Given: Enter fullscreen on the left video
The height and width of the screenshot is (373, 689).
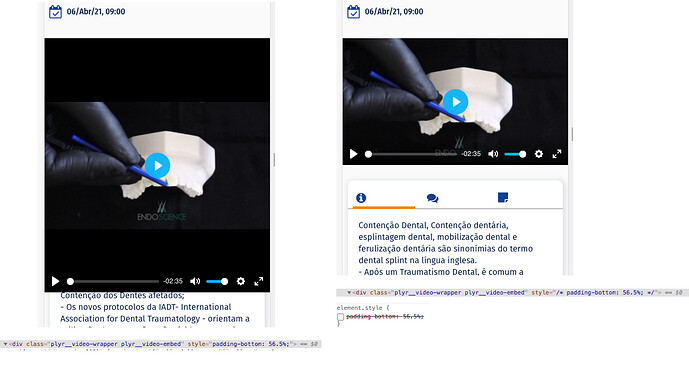Looking at the screenshot, I should (x=259, y=281).
